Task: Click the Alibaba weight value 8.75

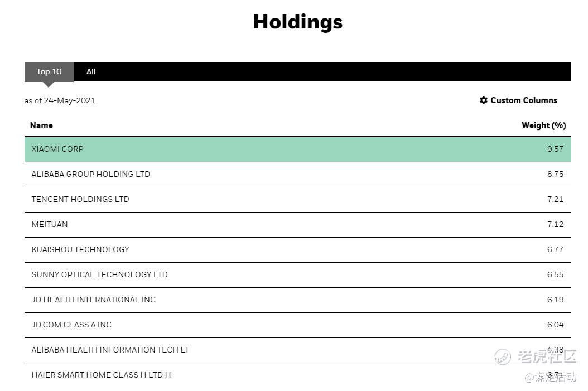Action: click(x=555, y=174)
